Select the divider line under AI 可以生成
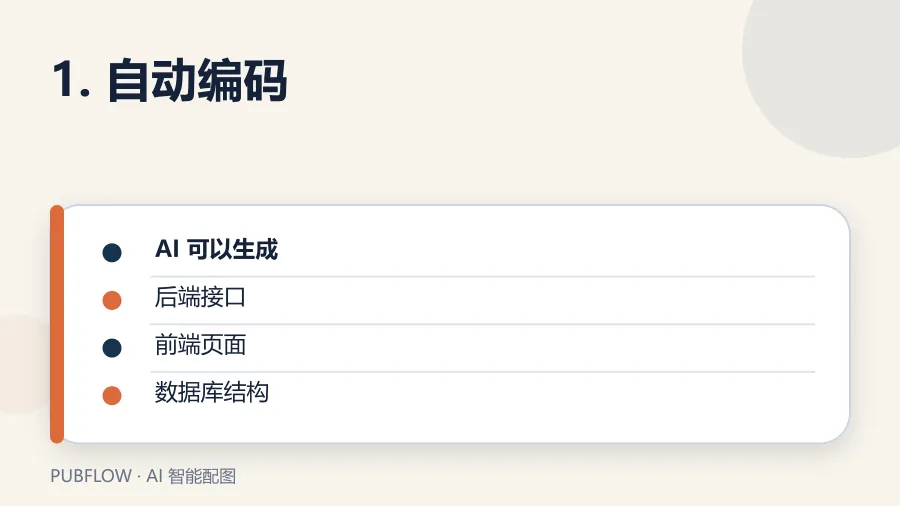900x506 pixels. point(482,277)
